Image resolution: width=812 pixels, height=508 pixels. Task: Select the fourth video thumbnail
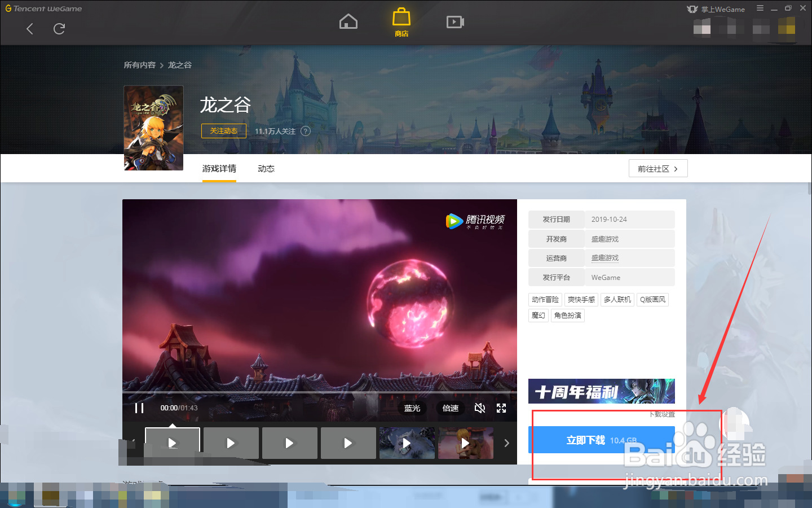tap(348, 443)
